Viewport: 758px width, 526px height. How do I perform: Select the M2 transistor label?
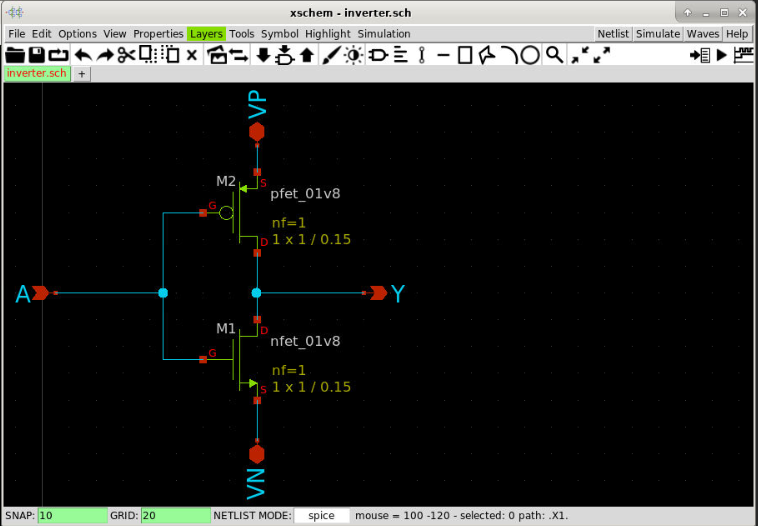tap(226, 181)
